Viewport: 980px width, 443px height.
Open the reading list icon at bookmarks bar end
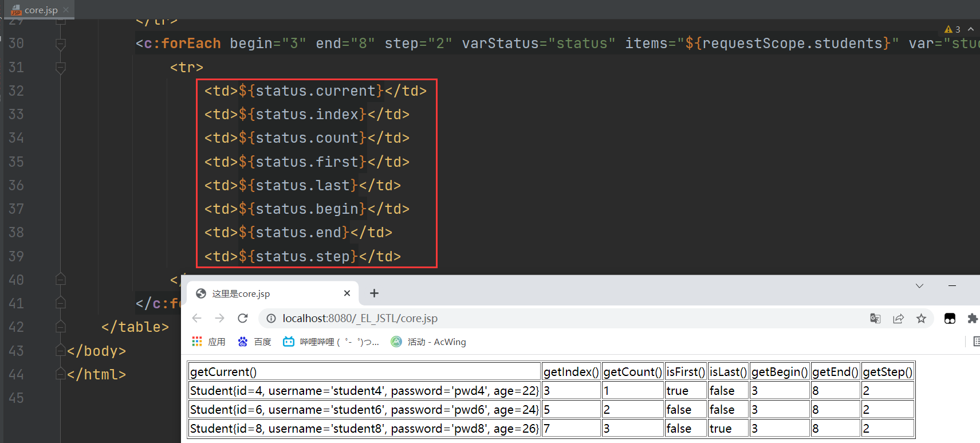click(976, 342)
